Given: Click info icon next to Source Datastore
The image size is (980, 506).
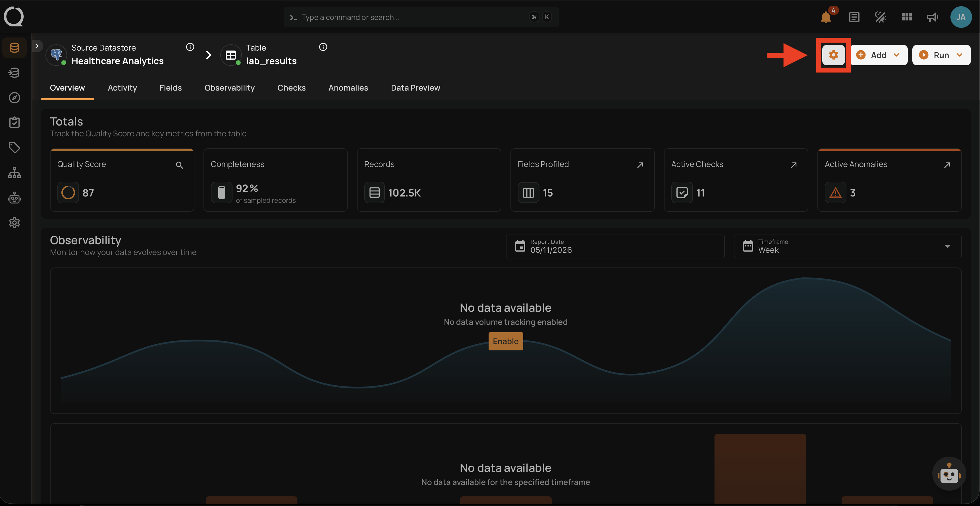Looking at the screenshot, I should pos(190,47).
